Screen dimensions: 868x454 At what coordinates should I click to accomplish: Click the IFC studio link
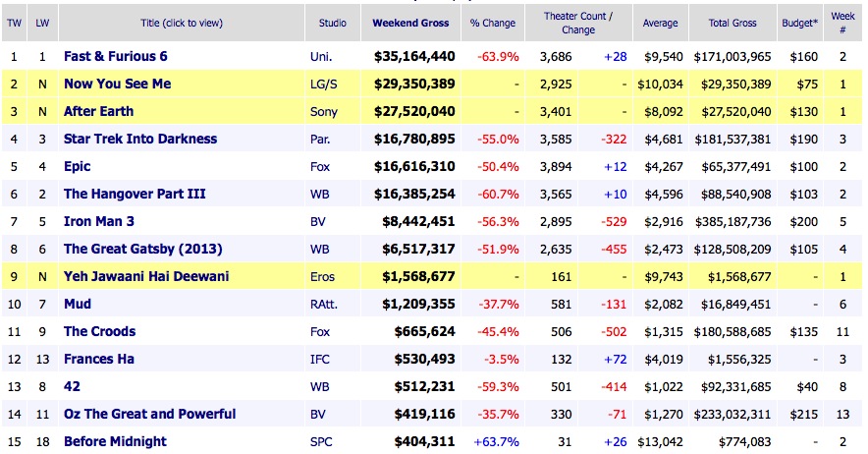tap(320, 360)
